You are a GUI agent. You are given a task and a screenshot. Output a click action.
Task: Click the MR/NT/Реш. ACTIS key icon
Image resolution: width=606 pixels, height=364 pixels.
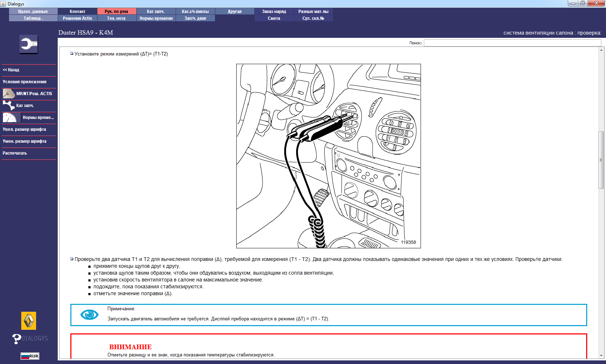(x=9, y=94)
